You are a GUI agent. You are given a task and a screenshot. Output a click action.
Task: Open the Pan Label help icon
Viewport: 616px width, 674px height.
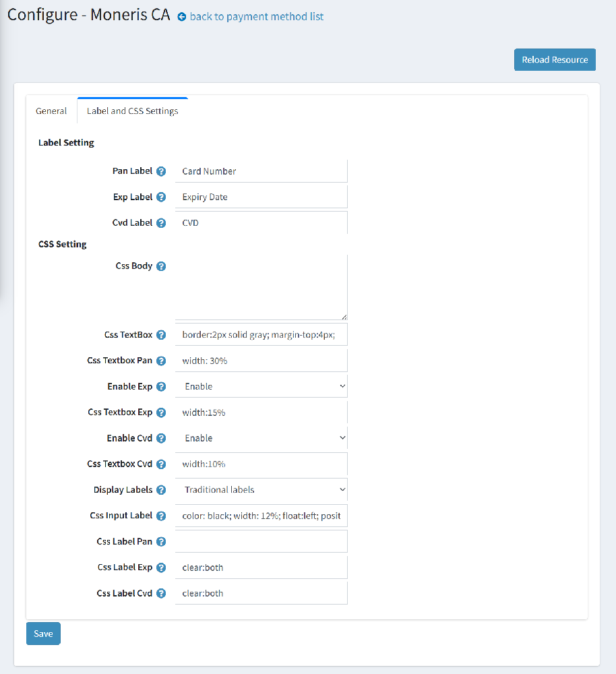[161, 171]
